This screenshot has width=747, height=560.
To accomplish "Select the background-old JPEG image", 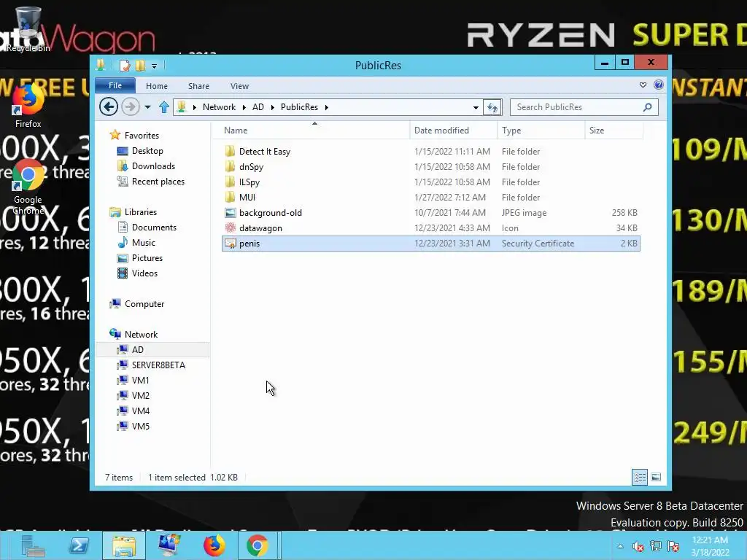I will click(430, 213).
